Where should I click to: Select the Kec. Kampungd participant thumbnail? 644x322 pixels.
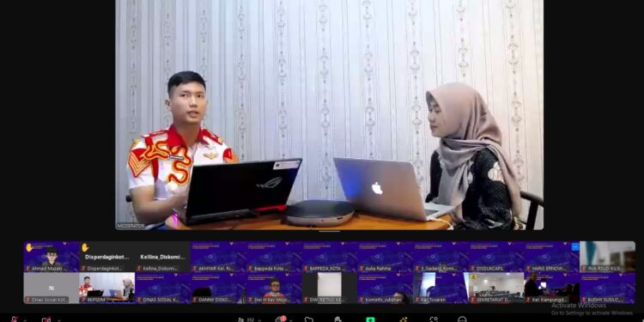552,288
